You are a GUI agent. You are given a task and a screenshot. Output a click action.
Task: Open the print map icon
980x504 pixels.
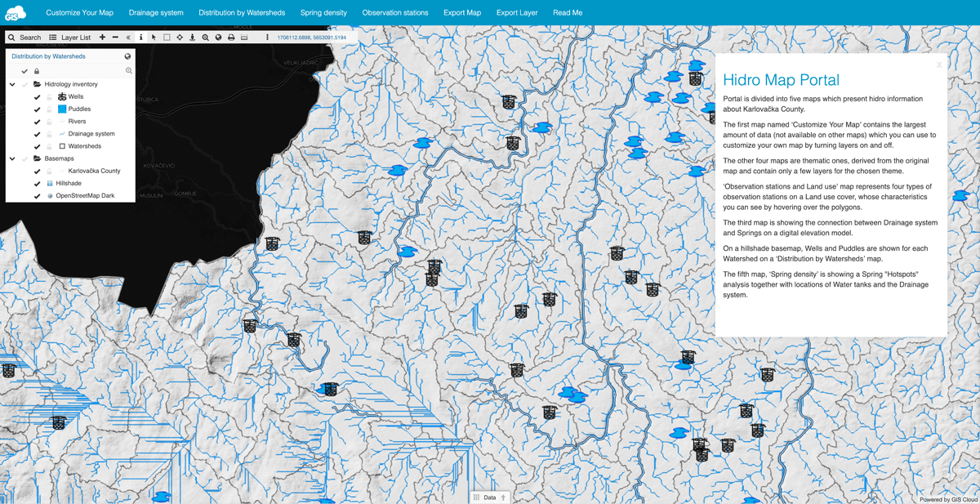pyautogui.click(x=230, y=37)
